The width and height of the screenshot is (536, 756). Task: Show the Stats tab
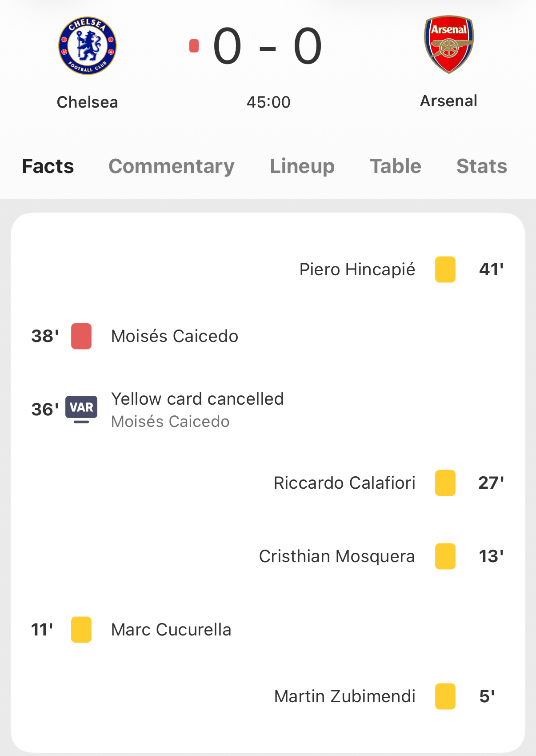482,166
